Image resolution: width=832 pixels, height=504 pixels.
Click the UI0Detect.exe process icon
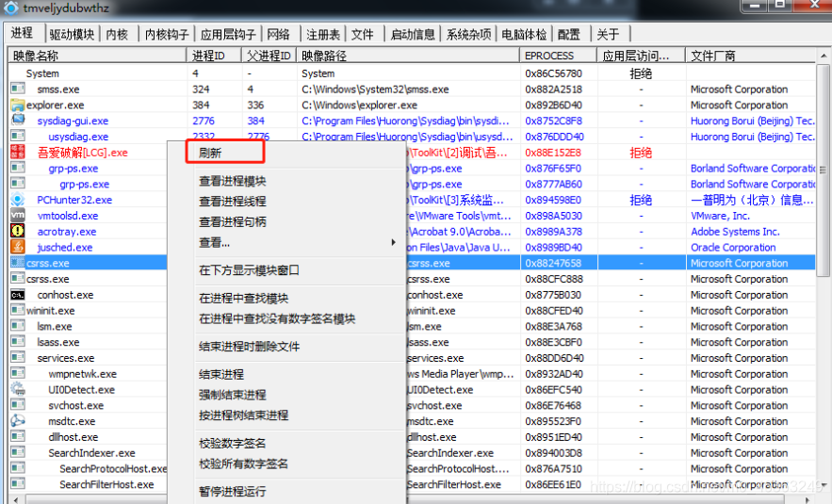click(18, 389)
